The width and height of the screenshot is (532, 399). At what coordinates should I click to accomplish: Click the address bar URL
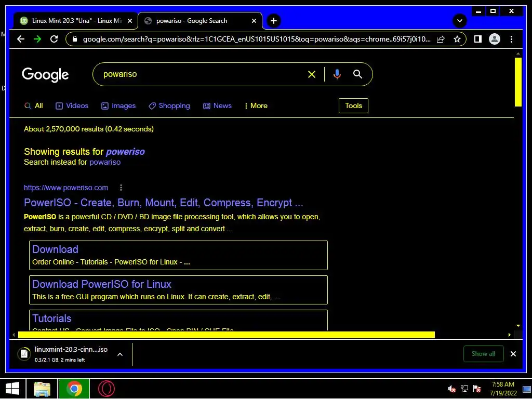click(x=257, y=39)
